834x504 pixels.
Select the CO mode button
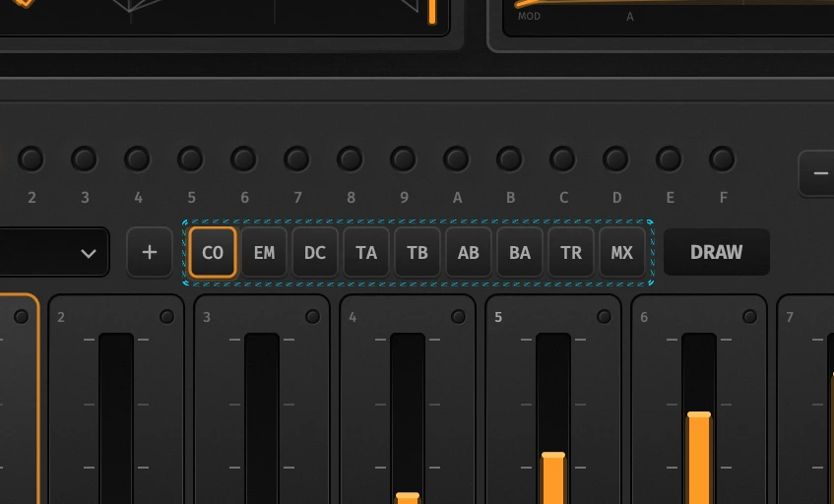coord(213,253)
